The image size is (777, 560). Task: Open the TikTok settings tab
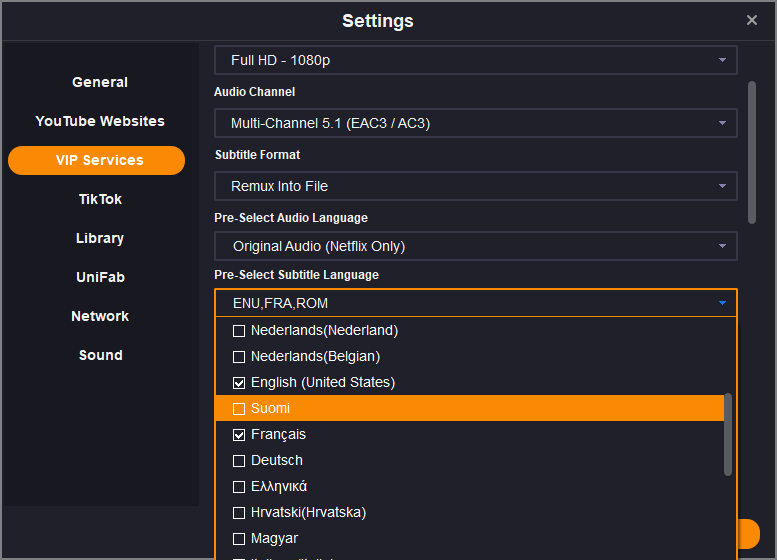point(100,199)
